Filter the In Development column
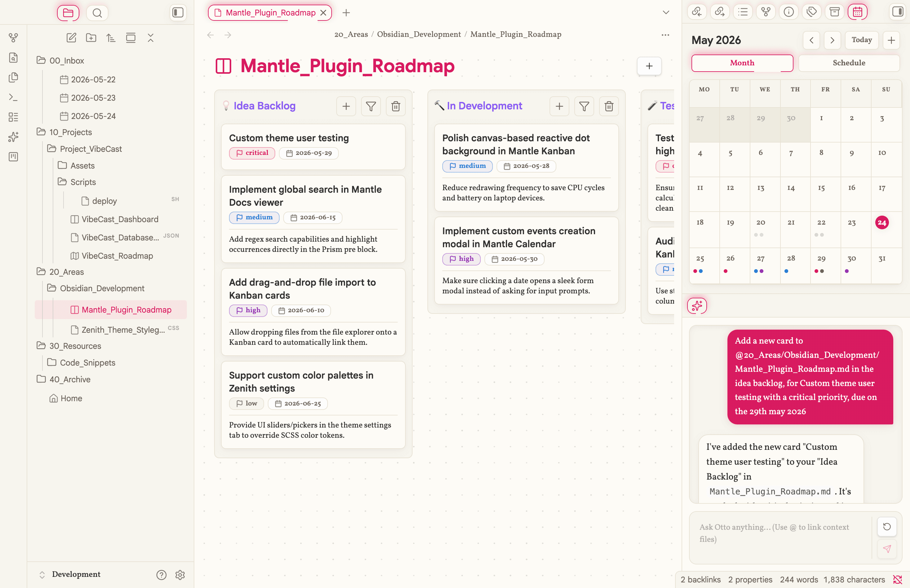This screenshot has width=910, height=588. coord(584,106)
